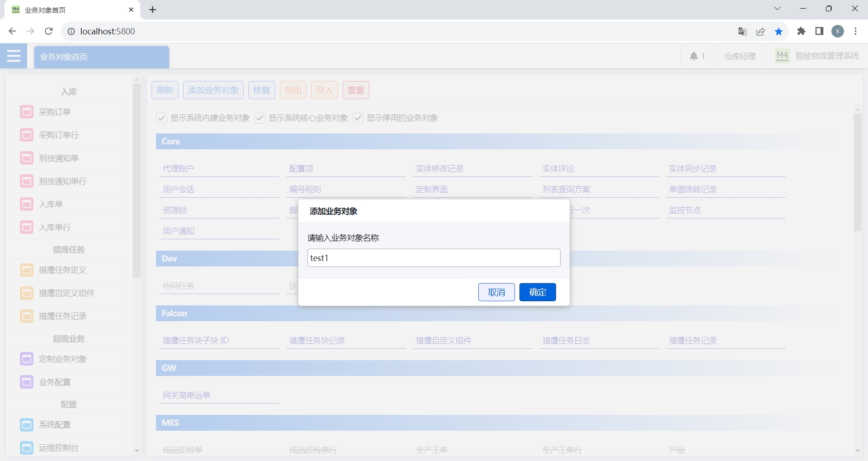Click the 采购订单 sidebar icon
Screen dimensions: 868x461
point(27,112)
